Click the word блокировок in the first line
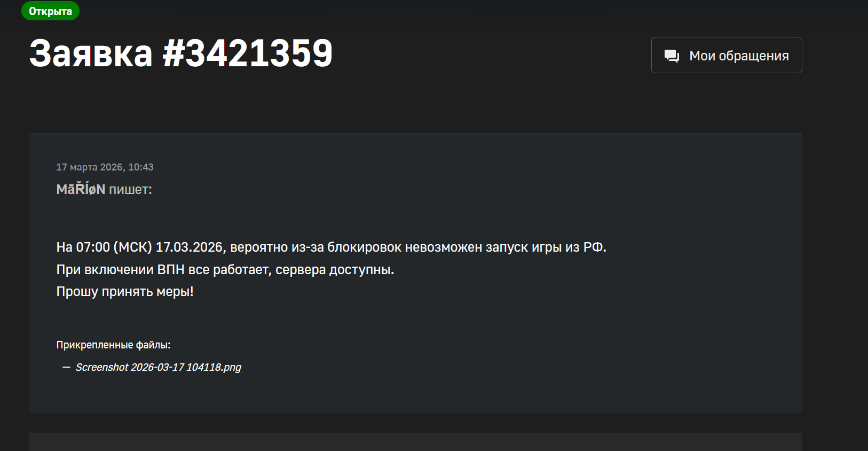This screenshot has width=868, height=451. (x=364, y=247)
